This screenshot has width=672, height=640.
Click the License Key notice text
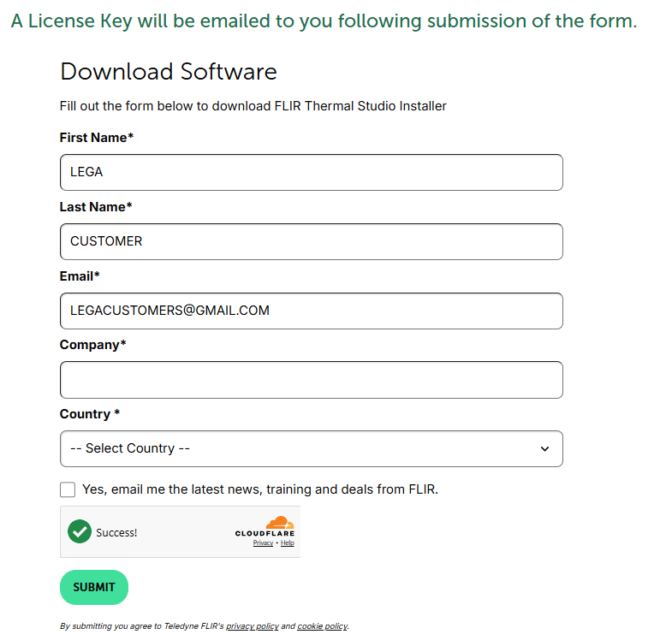tap(324, 21)
